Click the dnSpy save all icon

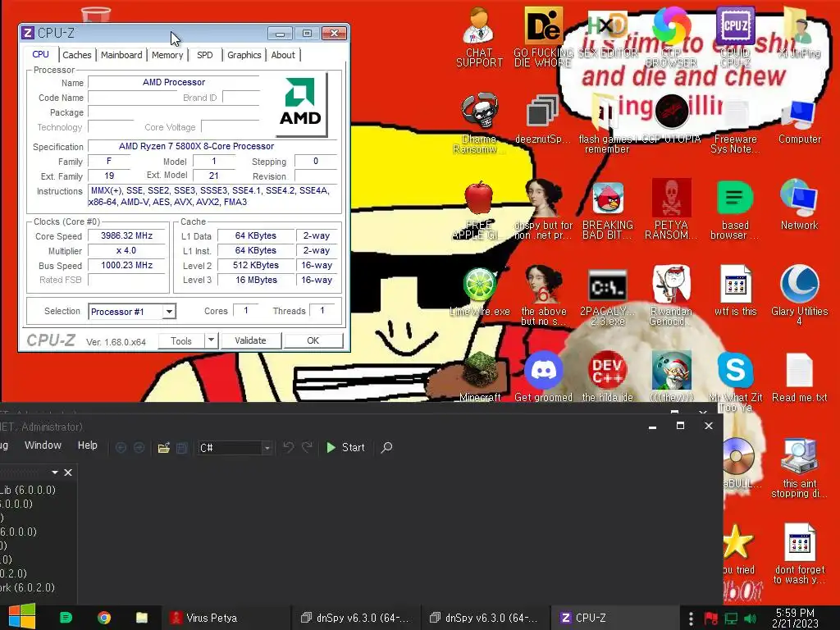(181, 448)
